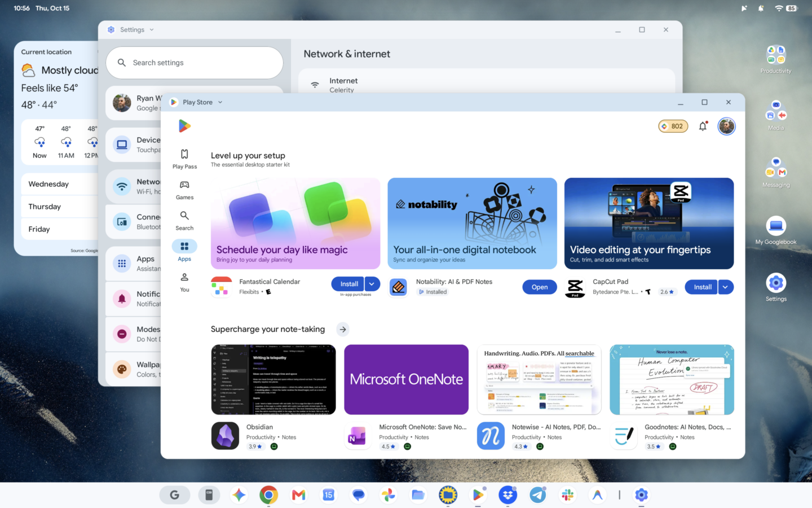Open the Schedule your day like magic banner
Viewport: 812px width, 508px height.
click(295, 224)
